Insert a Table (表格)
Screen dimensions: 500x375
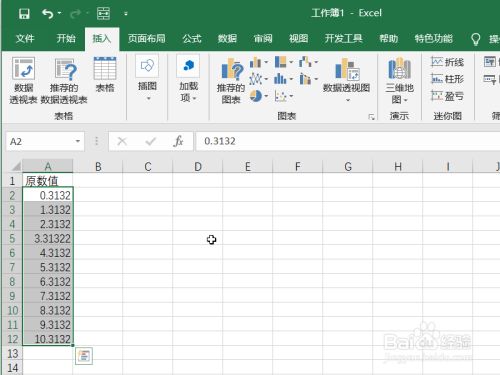[x=105, y=75]
